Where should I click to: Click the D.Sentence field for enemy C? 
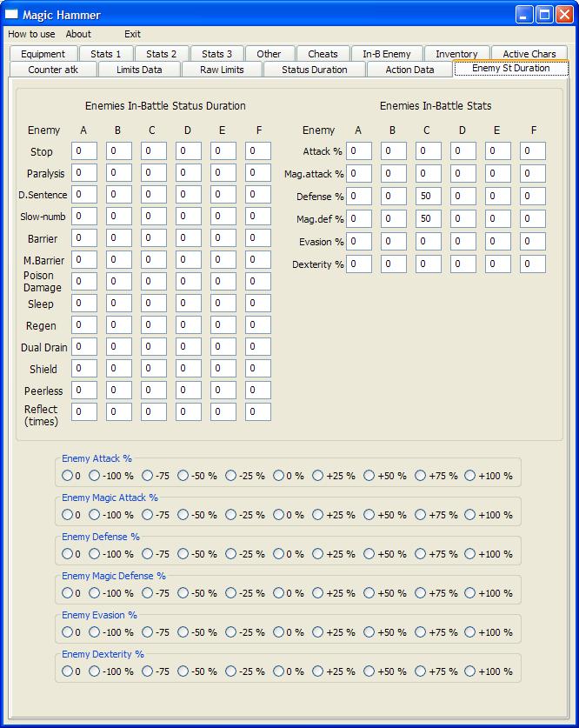click(154, 195)
